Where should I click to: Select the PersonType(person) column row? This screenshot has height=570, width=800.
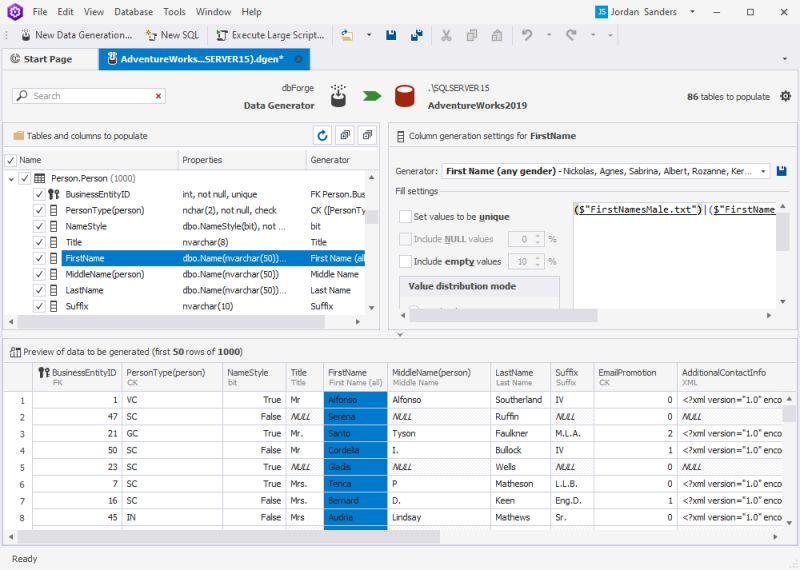click(x=213, y=210)
